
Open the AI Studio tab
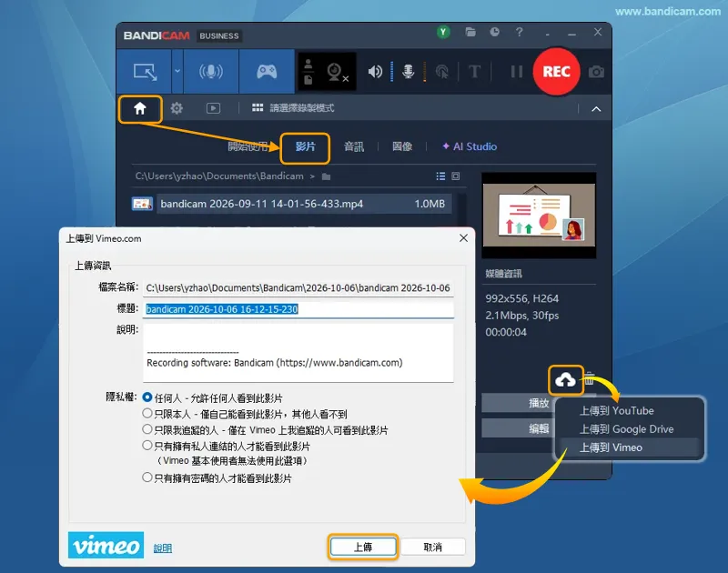click(470, 147)
